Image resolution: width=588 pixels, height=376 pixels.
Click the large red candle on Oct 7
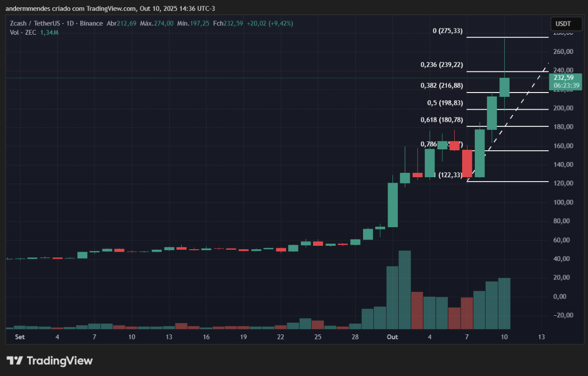point(467,163)
